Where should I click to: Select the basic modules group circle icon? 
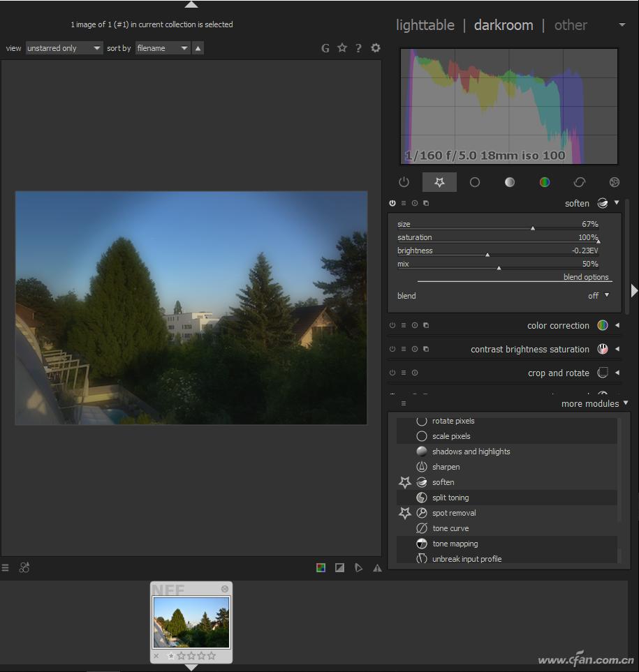point(474,182)
